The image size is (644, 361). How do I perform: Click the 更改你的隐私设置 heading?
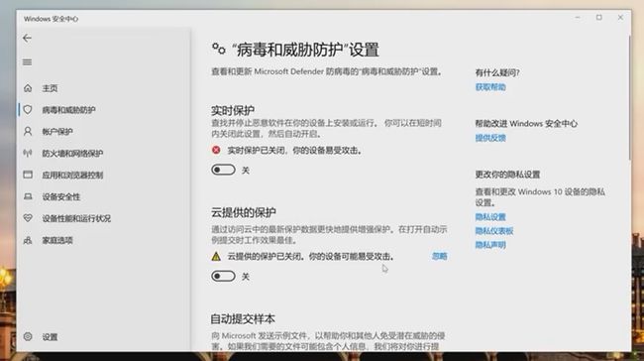point(507,175)
